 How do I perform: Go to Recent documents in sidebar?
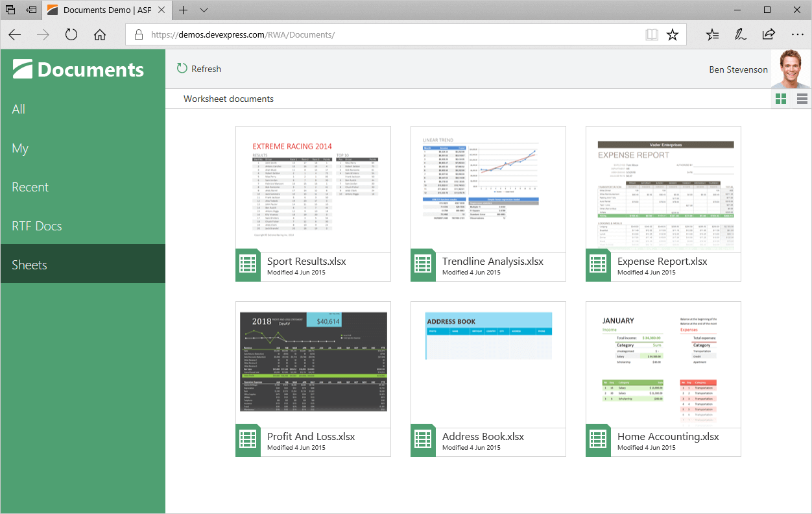tap(30, 187)
